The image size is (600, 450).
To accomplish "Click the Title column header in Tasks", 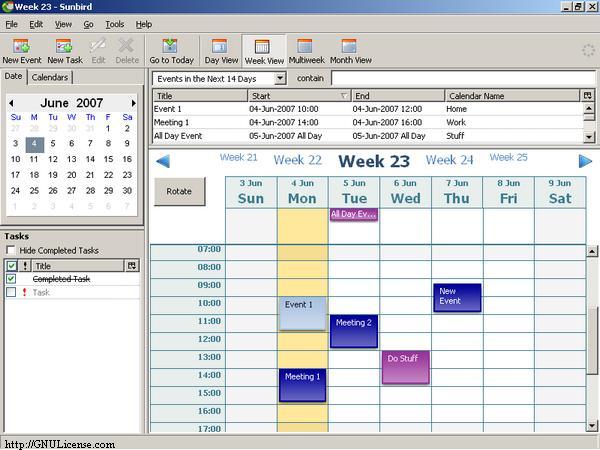I will pos(78,266).
